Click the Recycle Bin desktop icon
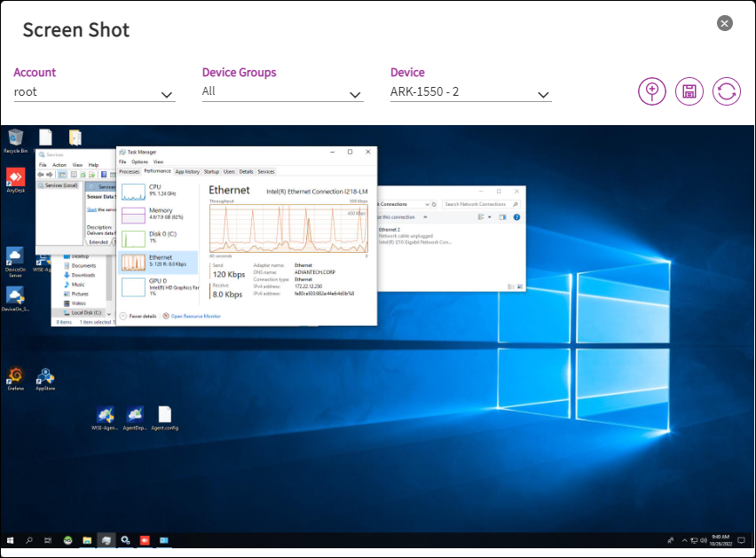 tap(15, 138)
